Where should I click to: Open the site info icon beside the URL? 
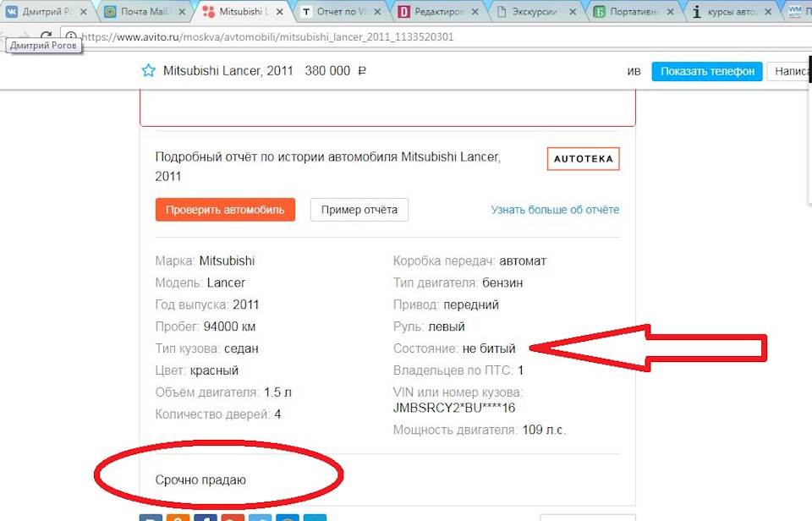(x=71, y=36)
